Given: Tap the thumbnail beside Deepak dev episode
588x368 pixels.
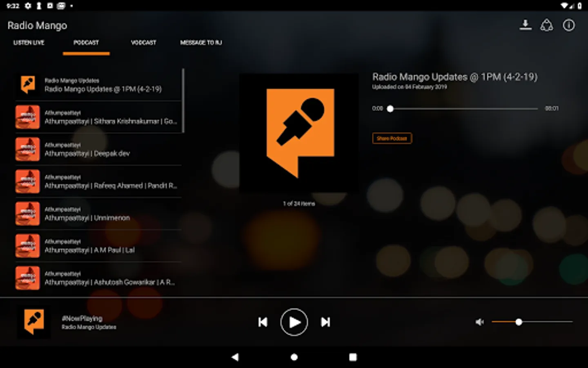Looking at the screenshot, I should coord(28,149).
